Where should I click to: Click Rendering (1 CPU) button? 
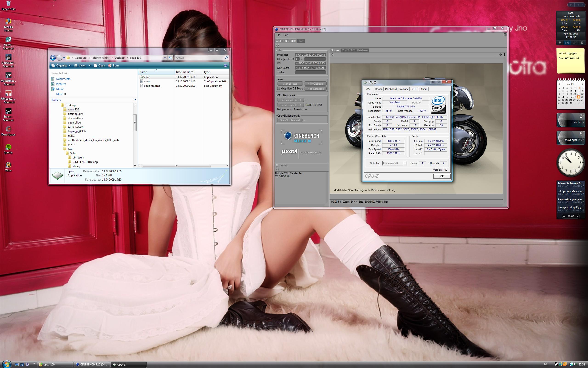291,100
